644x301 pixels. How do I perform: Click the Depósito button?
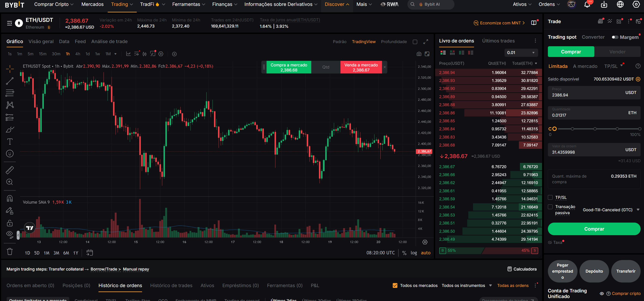(594, 271)
